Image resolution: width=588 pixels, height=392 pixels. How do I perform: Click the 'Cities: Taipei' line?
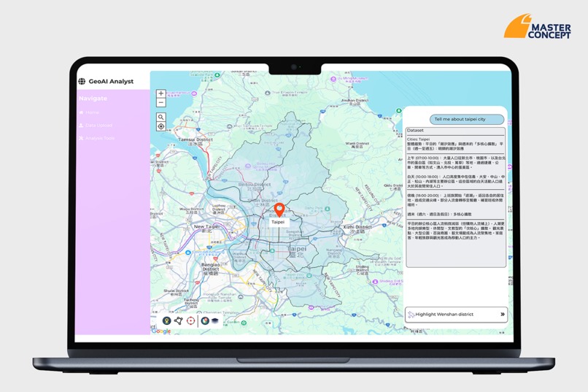click(x=419, y=139)
